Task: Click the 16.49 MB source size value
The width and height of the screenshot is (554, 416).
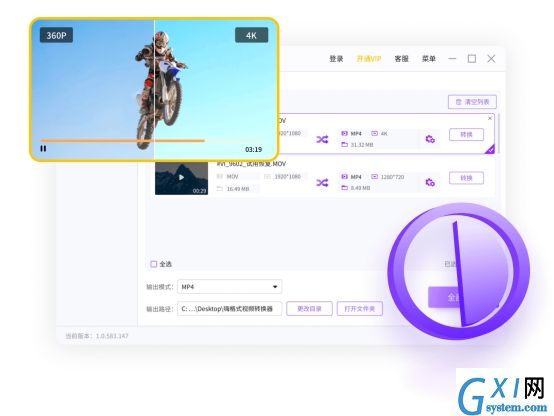Action: coord(238,189)
